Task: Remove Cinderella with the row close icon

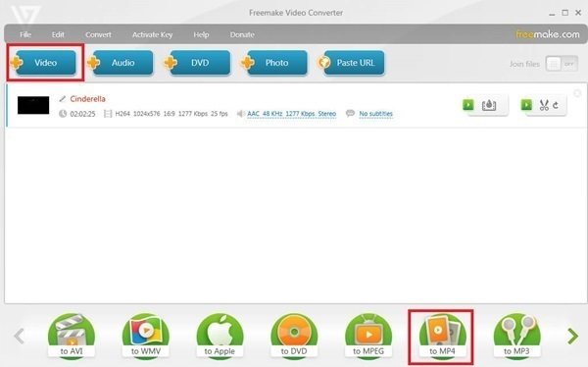Action: (x=577, y=93)
